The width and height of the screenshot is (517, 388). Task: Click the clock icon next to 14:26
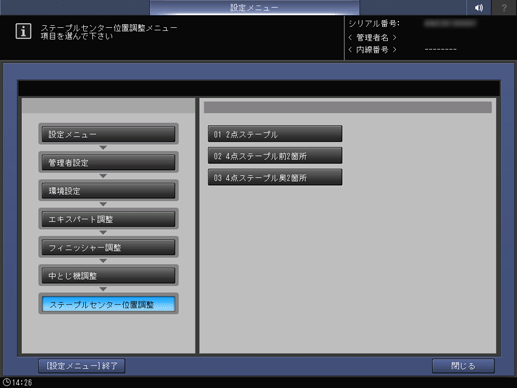coord(7,382)
